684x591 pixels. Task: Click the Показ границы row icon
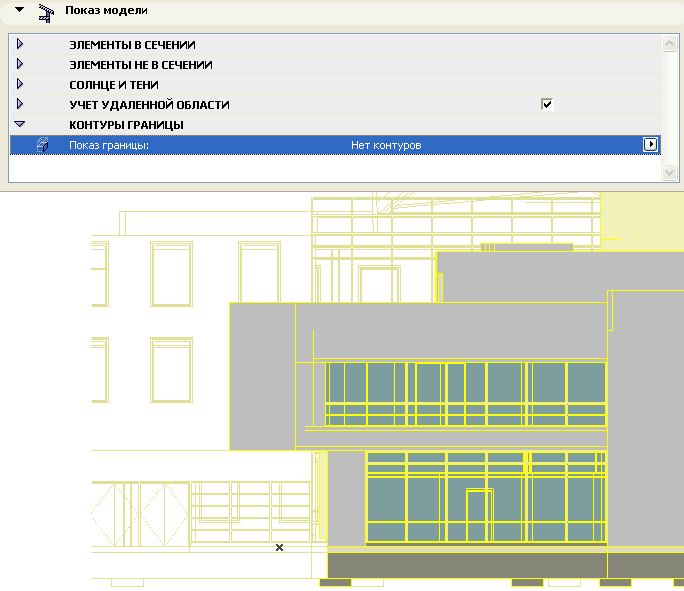(42, 145)
